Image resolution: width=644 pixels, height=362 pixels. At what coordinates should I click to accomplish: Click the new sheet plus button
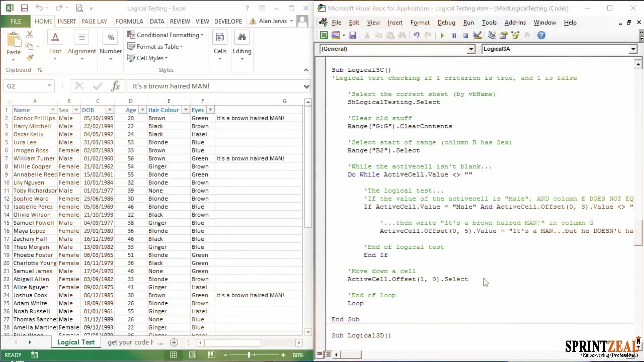point(174,342)
